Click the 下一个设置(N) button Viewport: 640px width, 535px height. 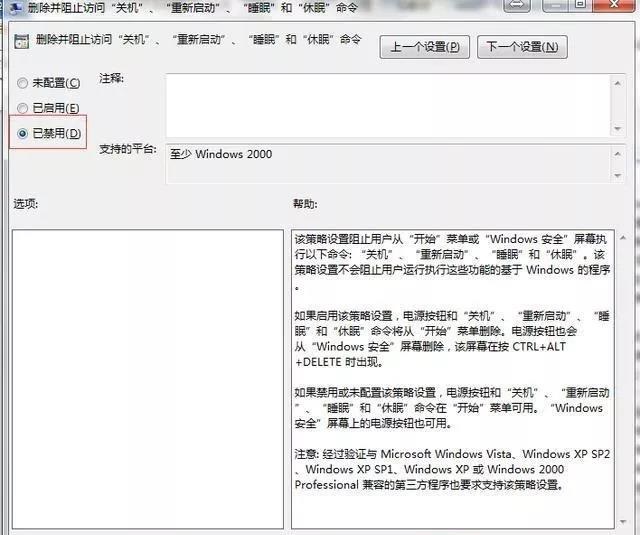tap(522, 47)
